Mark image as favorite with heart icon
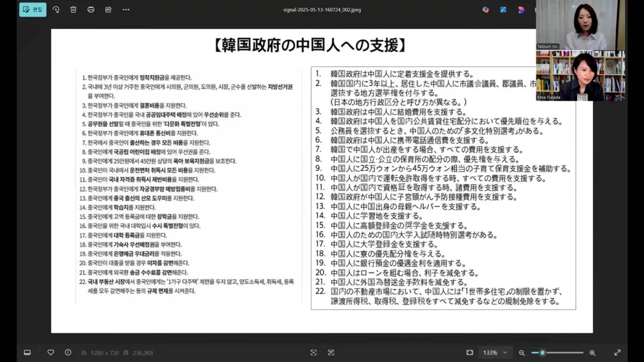This screenshot has height=362, width=644. point(51,352)
